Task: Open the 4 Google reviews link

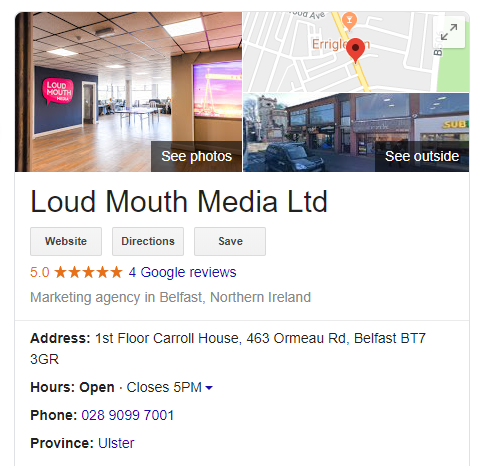Action: pos(182,272)
